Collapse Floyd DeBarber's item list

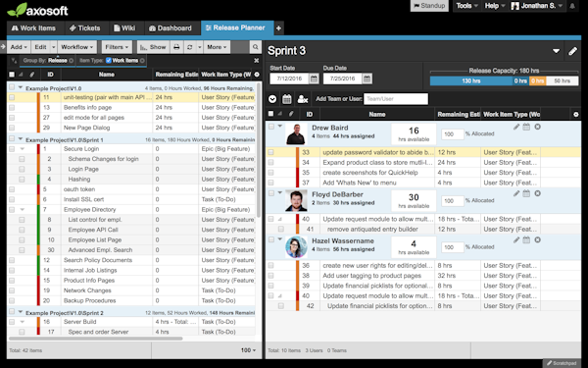pos(279,193)
